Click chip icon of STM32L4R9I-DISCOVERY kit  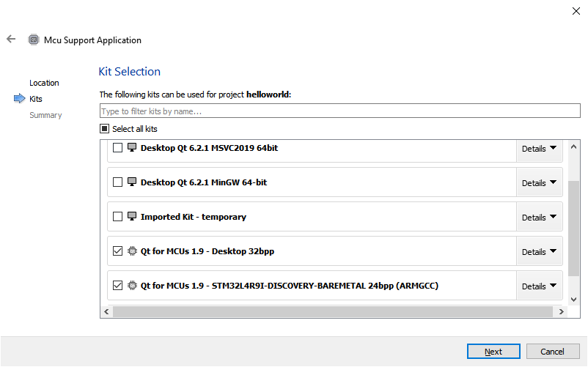[x=132, y=286]
